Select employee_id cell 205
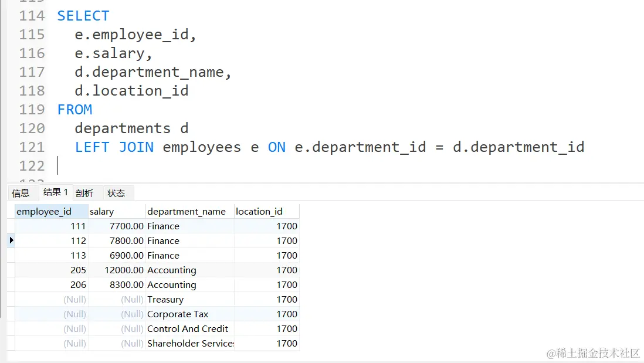The height and width of the screenshot is (363, 644). click(52, 270)
